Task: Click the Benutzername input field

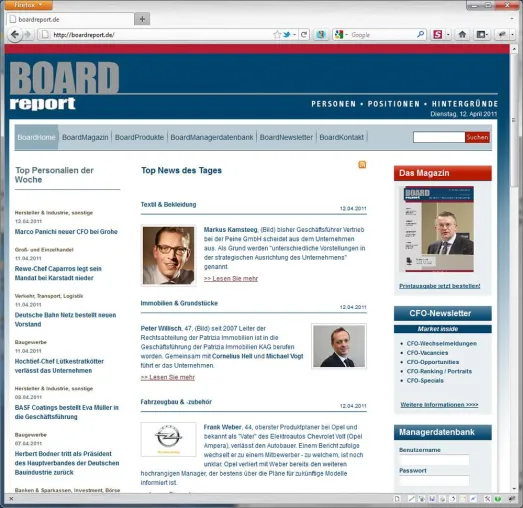Action: 434,460
